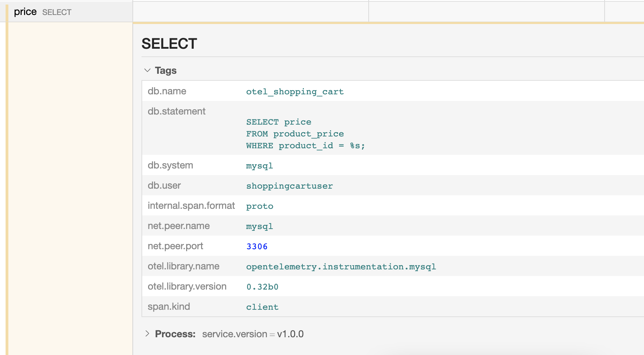Click the internal.span.format proto value
The height and width of the screenshot is (355, 644).
[260, 206]
